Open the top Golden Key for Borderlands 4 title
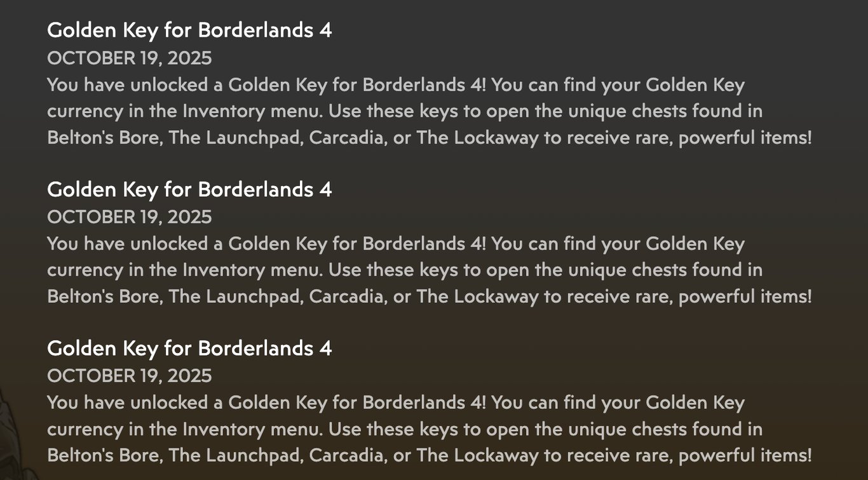Screen dimensions: 868x480 (189, 30)
